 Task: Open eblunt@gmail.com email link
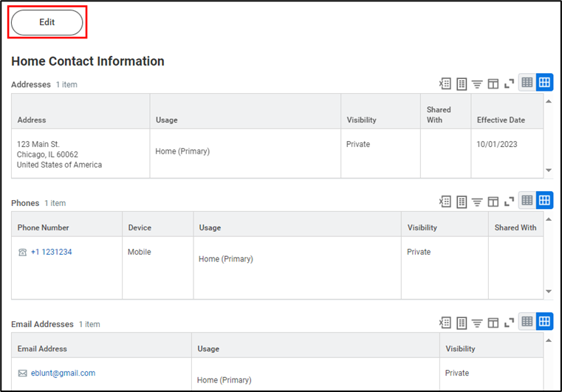pyautogui.click(x=63, y=374)
